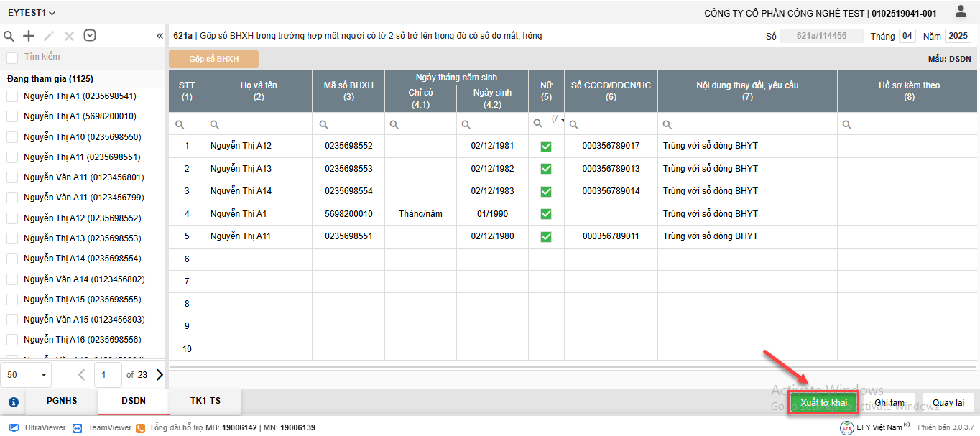Click the Tháng month input field
The image size is (980, 436).
pos(907,36)
